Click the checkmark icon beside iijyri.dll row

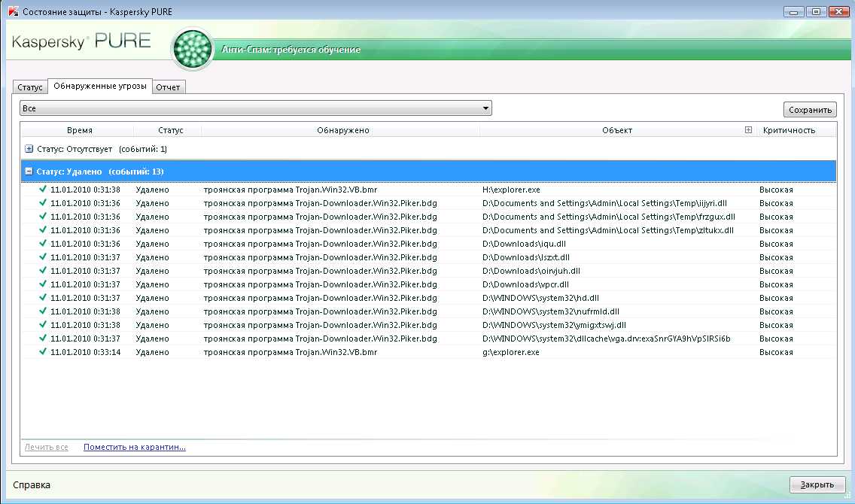coord(43,202)
